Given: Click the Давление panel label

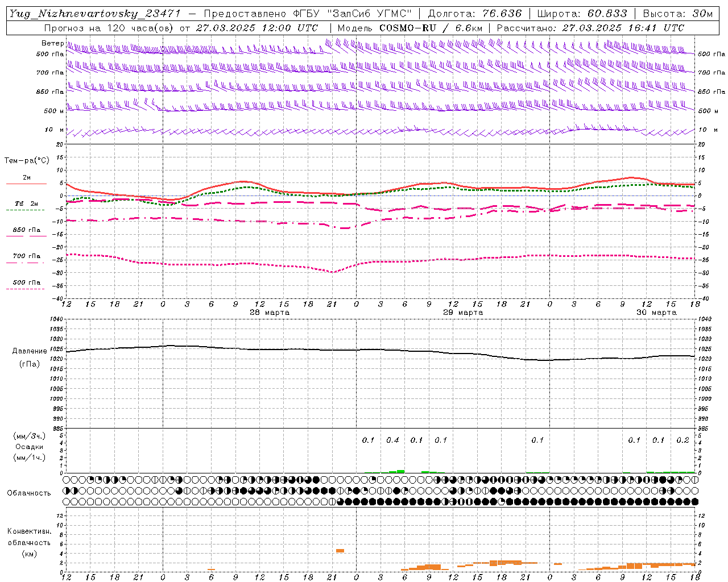Looking at the screenshot, I should coord(30,351).
